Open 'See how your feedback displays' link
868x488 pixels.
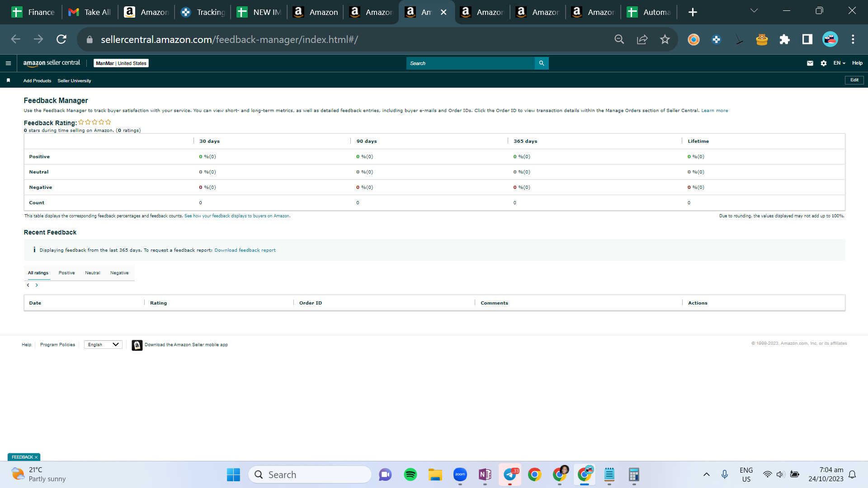237,216
